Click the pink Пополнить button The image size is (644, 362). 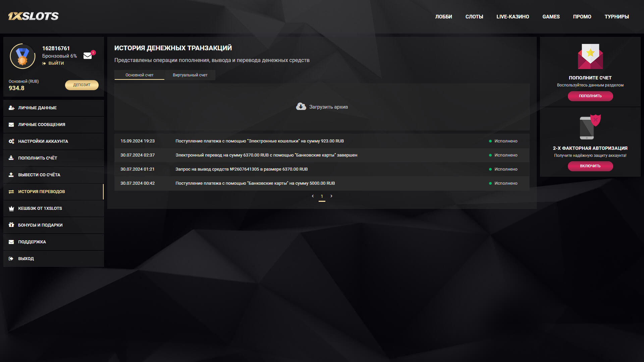coord(590,96)
